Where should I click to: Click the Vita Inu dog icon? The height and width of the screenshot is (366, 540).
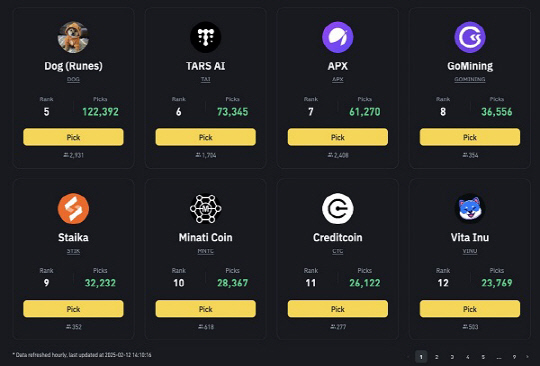click(470, 209)
